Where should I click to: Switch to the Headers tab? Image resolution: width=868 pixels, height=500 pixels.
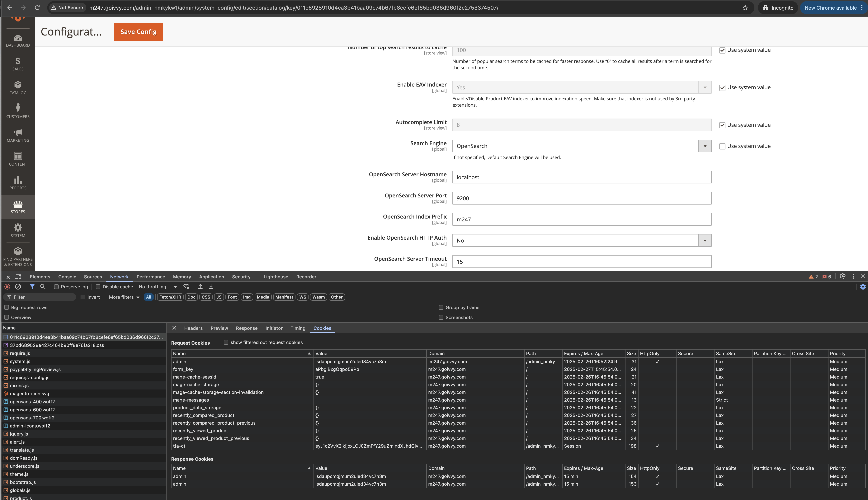[193, 328]
